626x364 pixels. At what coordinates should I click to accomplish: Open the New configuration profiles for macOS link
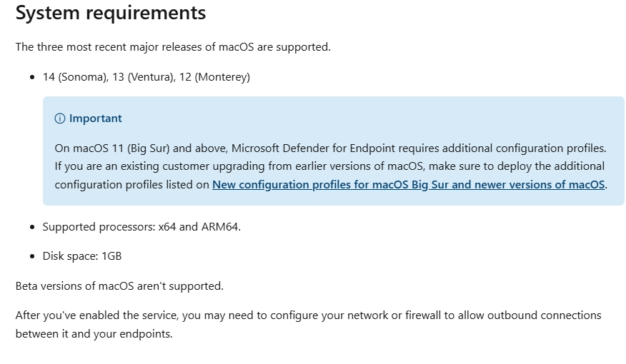tap(409, 185)
